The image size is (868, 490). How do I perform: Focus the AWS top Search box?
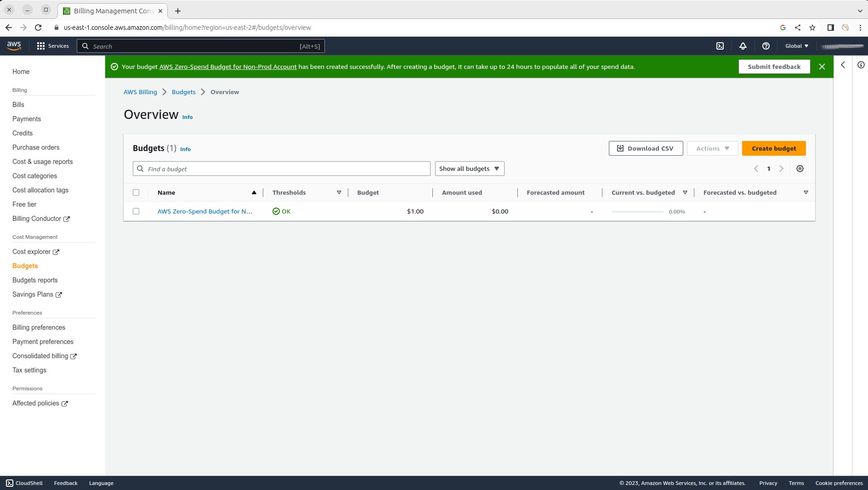[201, 46]
